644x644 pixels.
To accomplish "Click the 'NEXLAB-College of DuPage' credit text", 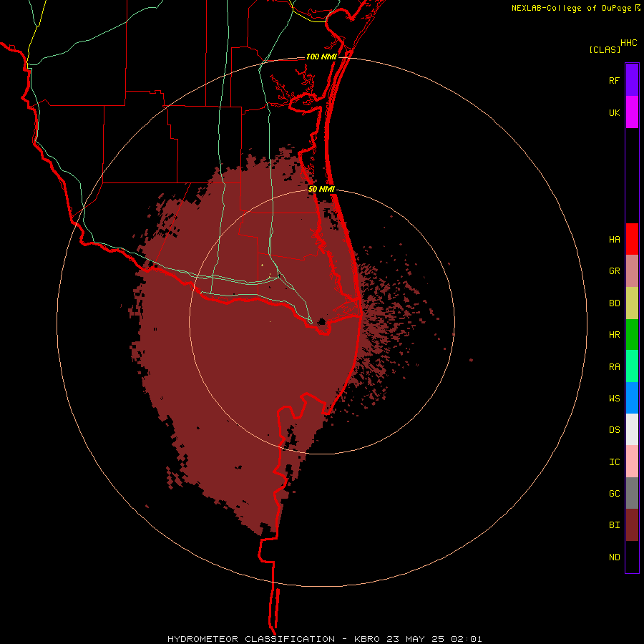I will pyautogui.click(x=571, y=8).
